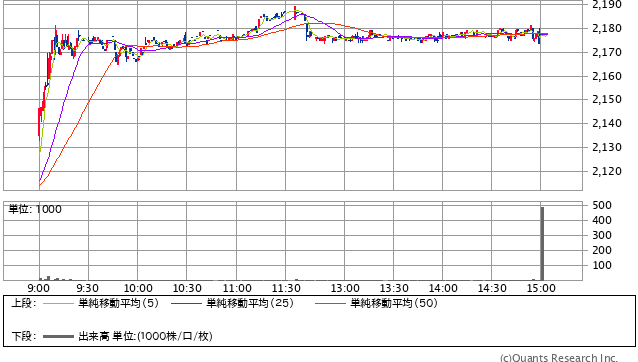This screenshot has width=638, height=362.
Task: Click the gray volume swatch in legend
Action: coord(58,337)
